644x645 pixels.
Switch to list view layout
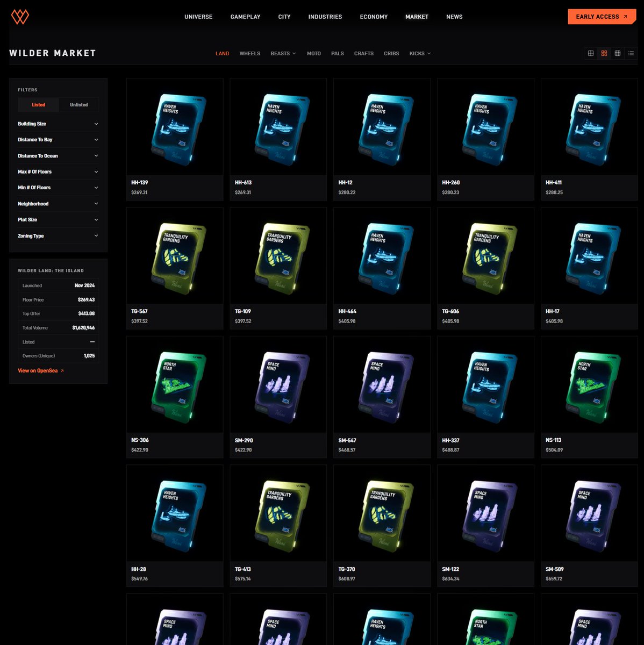click(x=631, y=53)
